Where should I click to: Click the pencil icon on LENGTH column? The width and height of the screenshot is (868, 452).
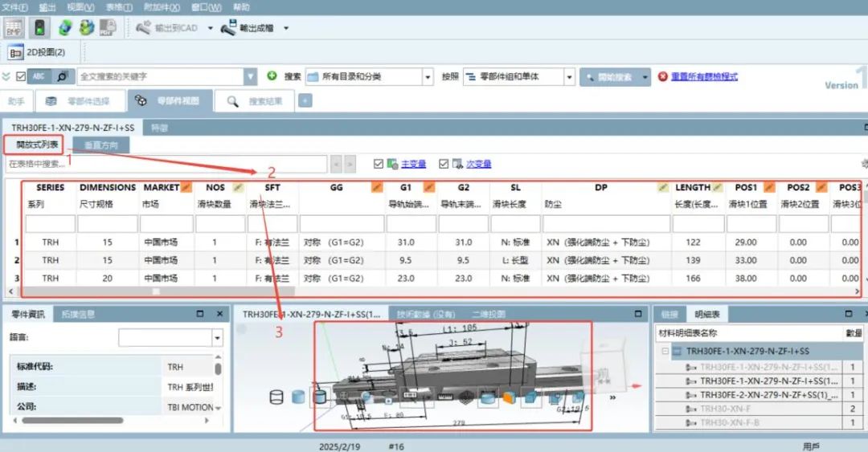click(x=718, y=188)
